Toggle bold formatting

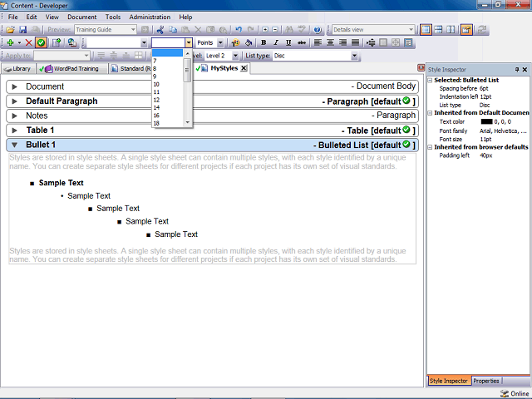point(264,42)
